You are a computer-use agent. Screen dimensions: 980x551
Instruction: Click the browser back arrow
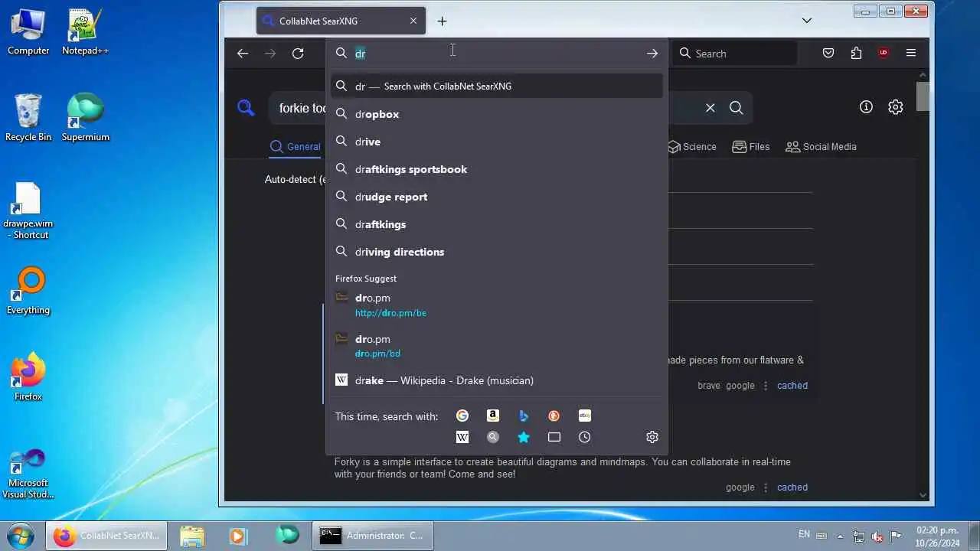243,54
